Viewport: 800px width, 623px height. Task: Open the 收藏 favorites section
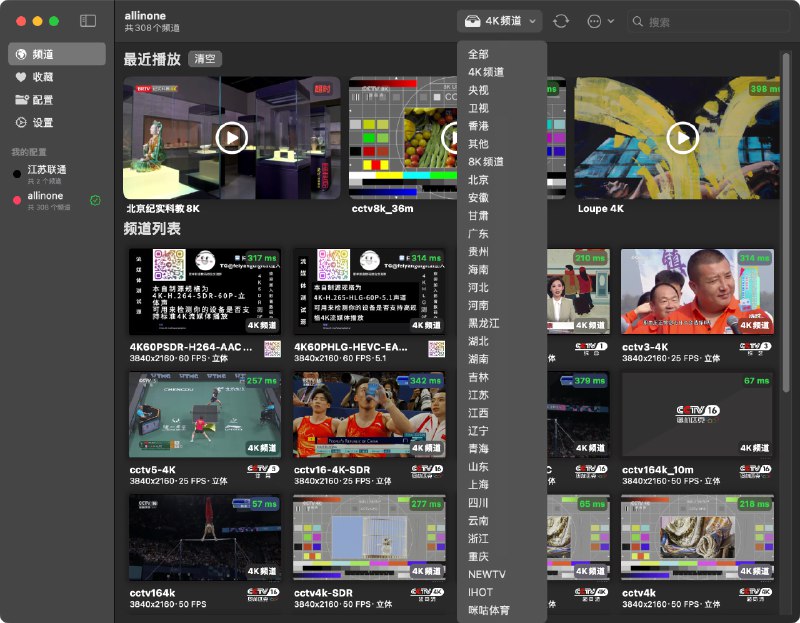(x=57, y=77)
